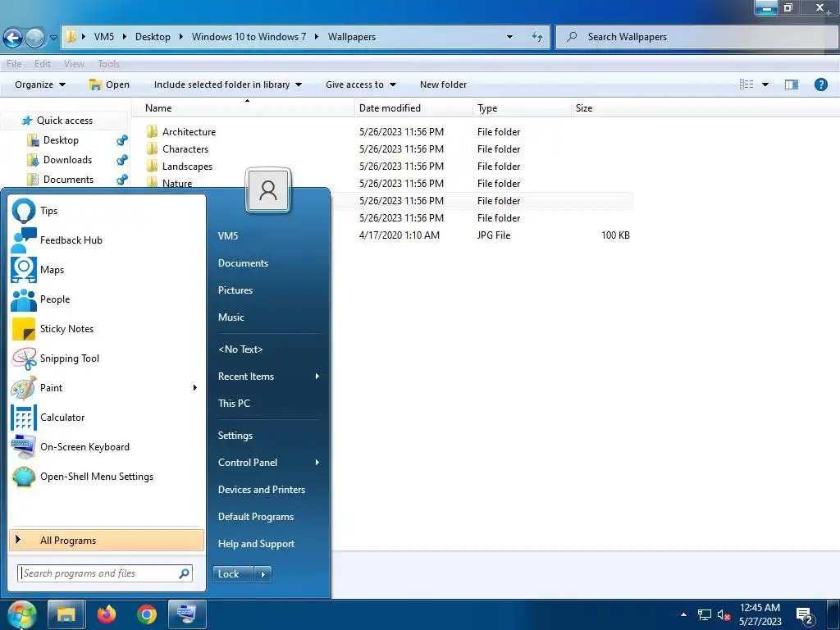Select the Architecture folder
This screenshot has height=630, width=840.
pyautogui.click(x=189, y=132)
